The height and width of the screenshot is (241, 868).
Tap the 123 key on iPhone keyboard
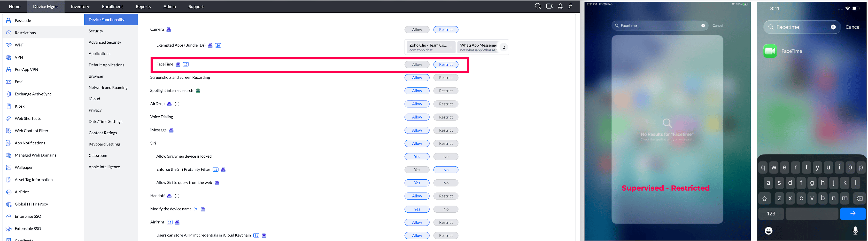(x=771, y=214)
